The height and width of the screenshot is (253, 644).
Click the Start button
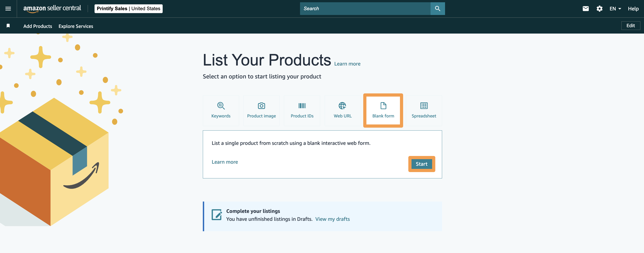[x=421, y=164]
